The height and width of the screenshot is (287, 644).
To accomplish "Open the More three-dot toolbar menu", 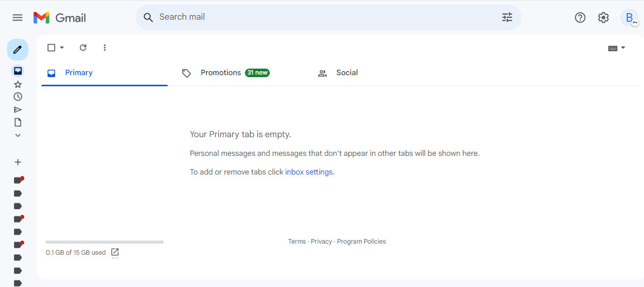I will tap(105, 47).
